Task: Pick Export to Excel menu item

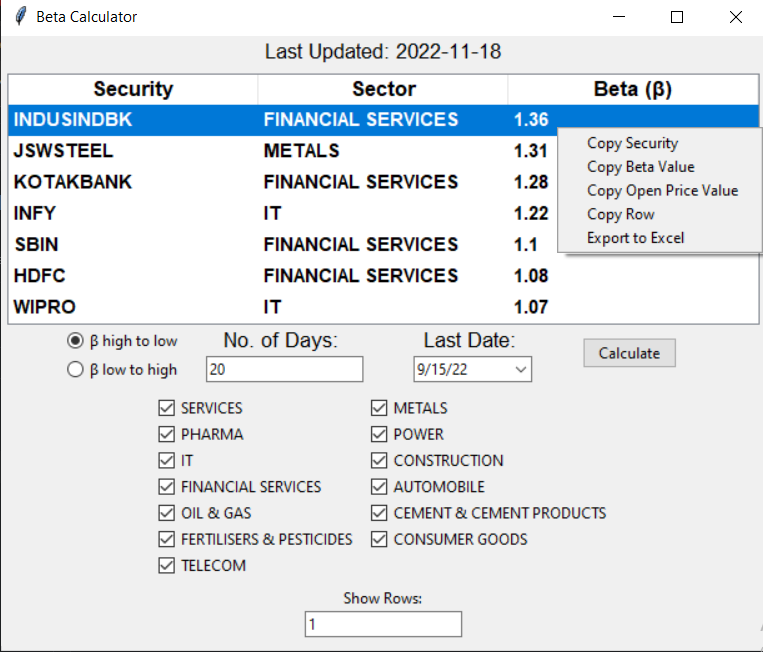Action: (635, 238)
